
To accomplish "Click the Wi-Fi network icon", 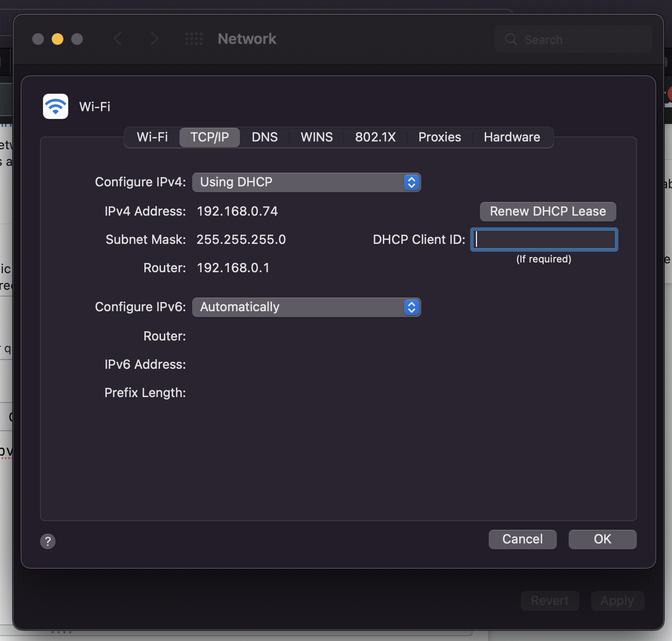I will pyautogui.click(x=56, y=106).
